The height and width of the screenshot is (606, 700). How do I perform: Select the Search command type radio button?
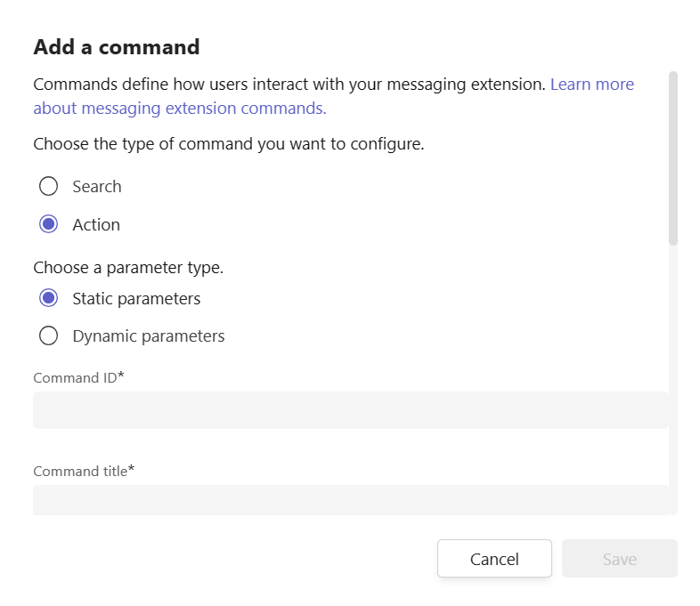pos(48,186)
